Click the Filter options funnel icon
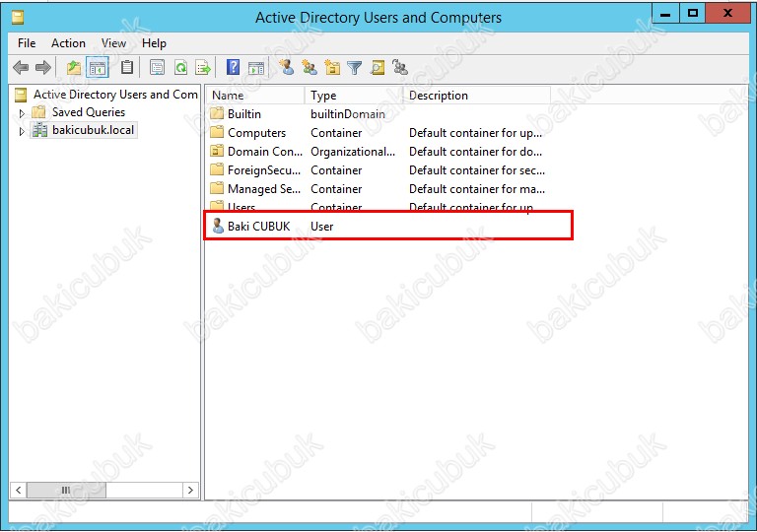 pos(354,68)
